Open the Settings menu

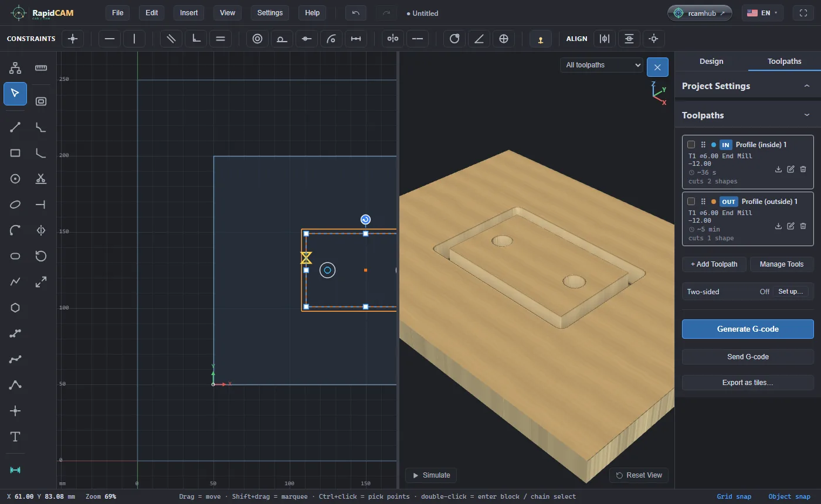point(270,13)
